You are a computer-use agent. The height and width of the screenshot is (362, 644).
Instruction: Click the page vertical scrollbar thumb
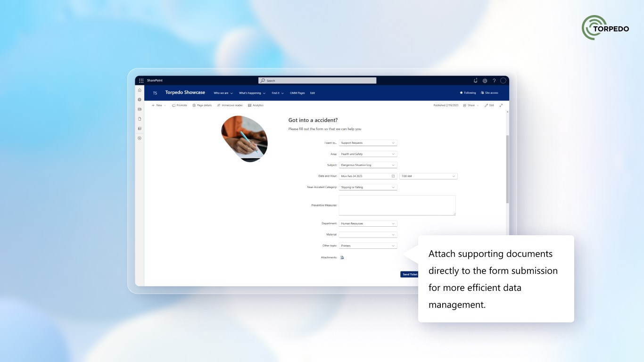[x=507, y=169]
